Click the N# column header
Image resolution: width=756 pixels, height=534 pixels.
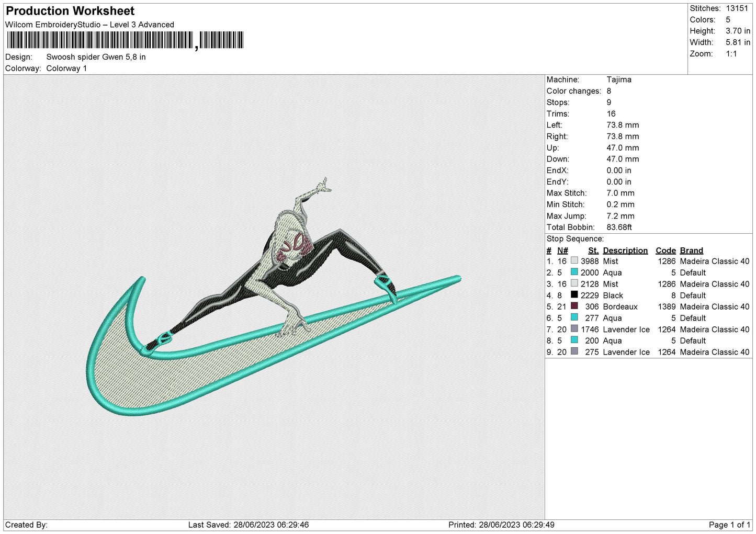562,251
